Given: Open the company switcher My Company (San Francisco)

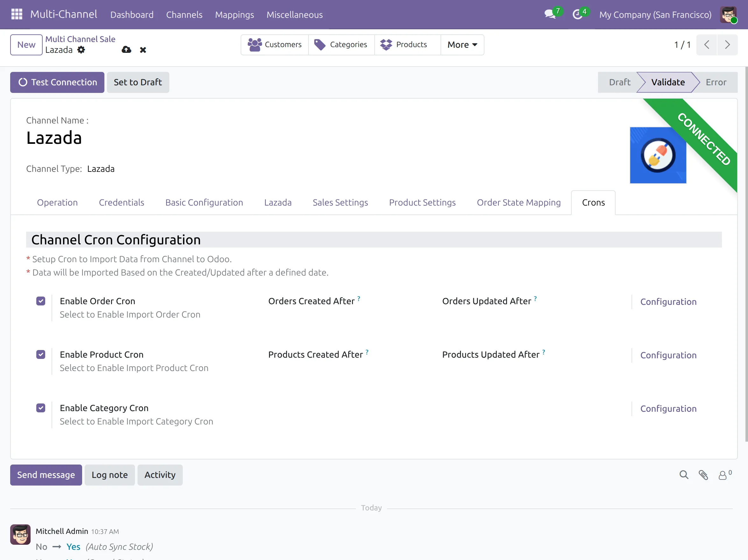Looking at the screenshot, I should [x=655, y=15].
